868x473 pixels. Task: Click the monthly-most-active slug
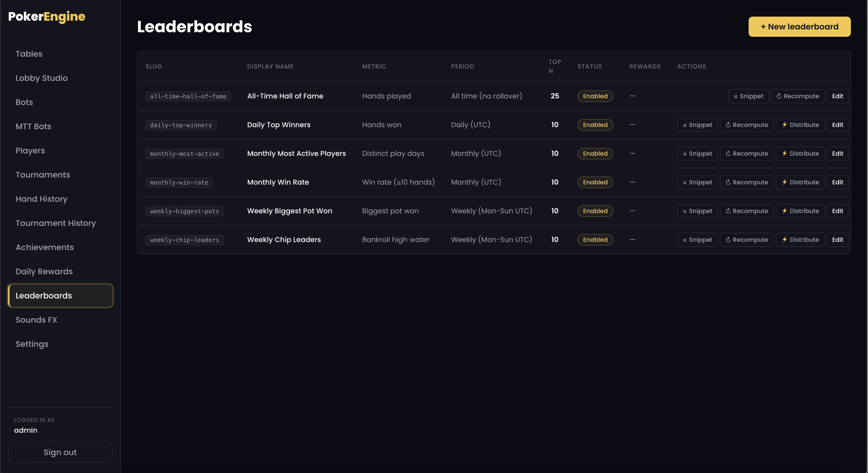coord(184,154)
